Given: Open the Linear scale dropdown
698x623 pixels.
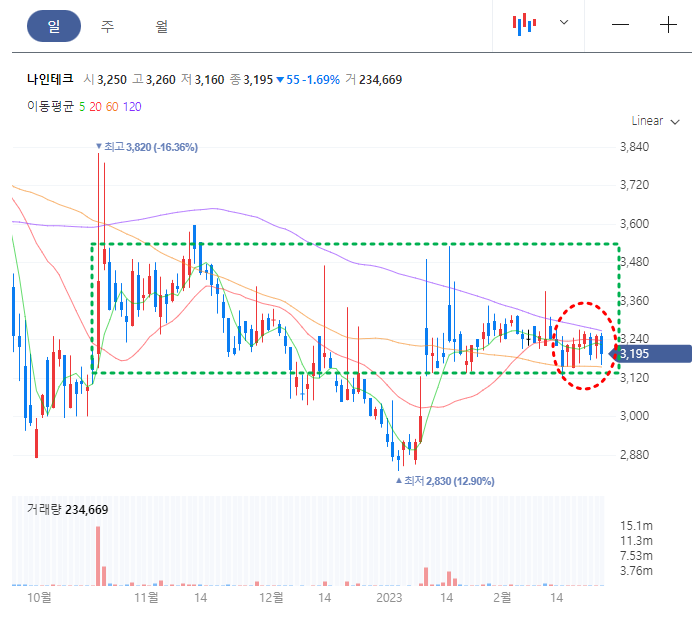Looking at the screenshot, I should coord(655,121).
